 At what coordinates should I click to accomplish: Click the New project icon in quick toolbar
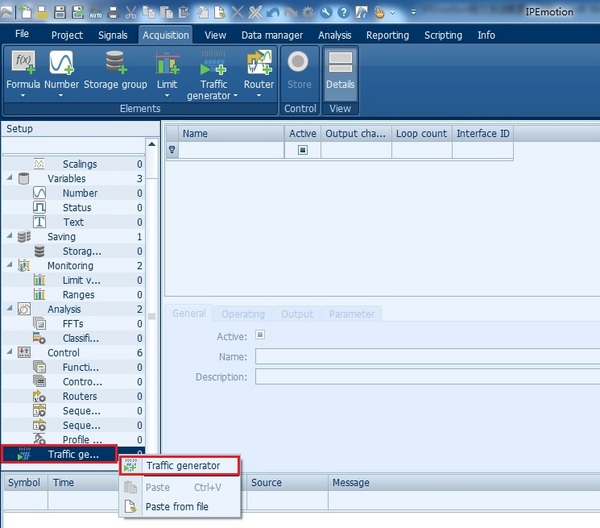tap(26, 12)
